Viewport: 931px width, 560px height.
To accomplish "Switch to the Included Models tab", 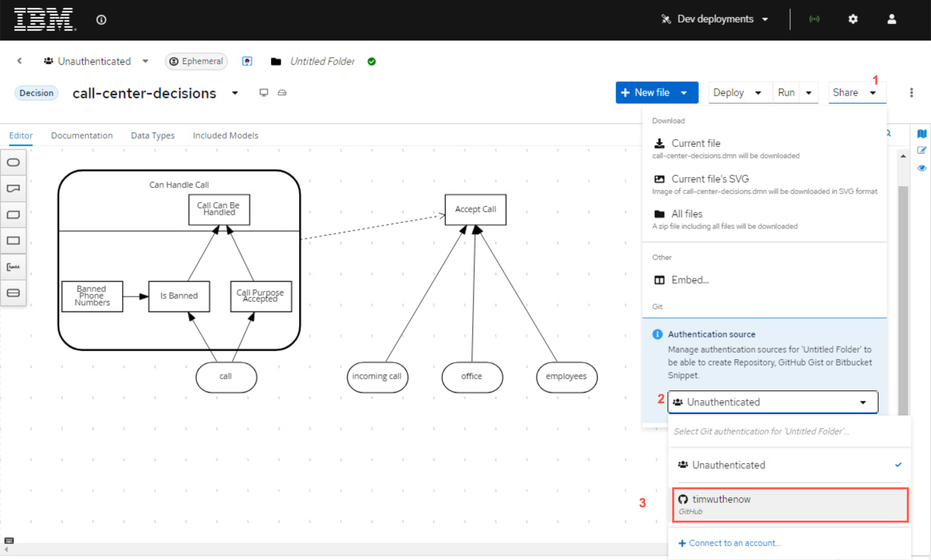I will click(x=226, y=135).
